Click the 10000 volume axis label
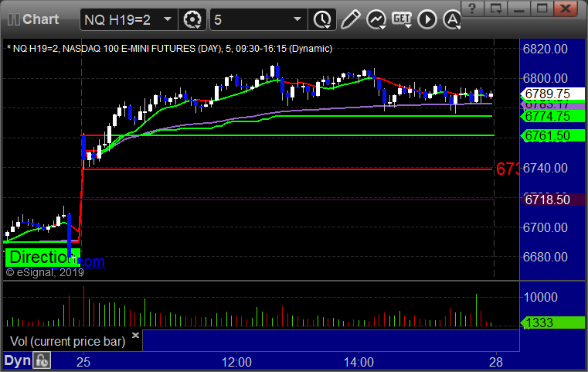This screenshot has height=372, width=588. pyautogui.click(x=540, y=297)
